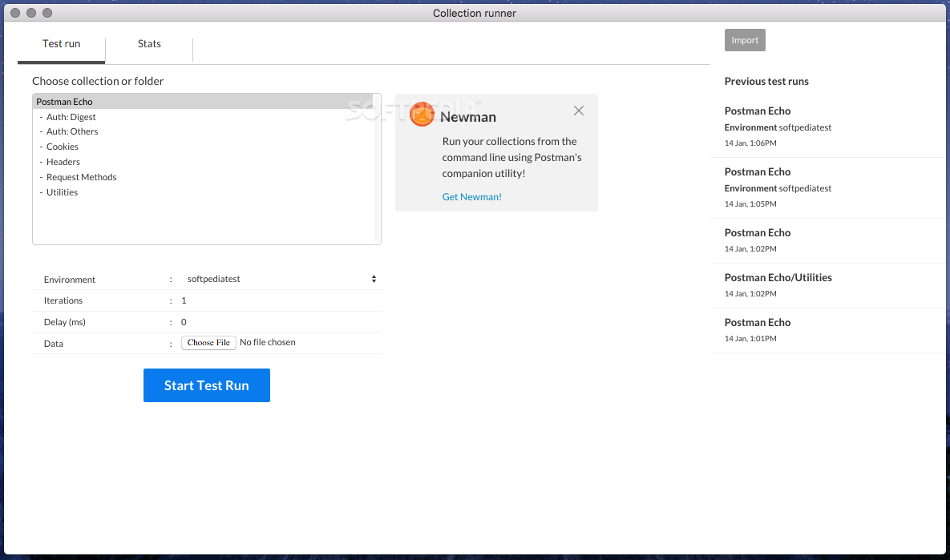Select the Test run tab
950x560 pixels.
61,43
